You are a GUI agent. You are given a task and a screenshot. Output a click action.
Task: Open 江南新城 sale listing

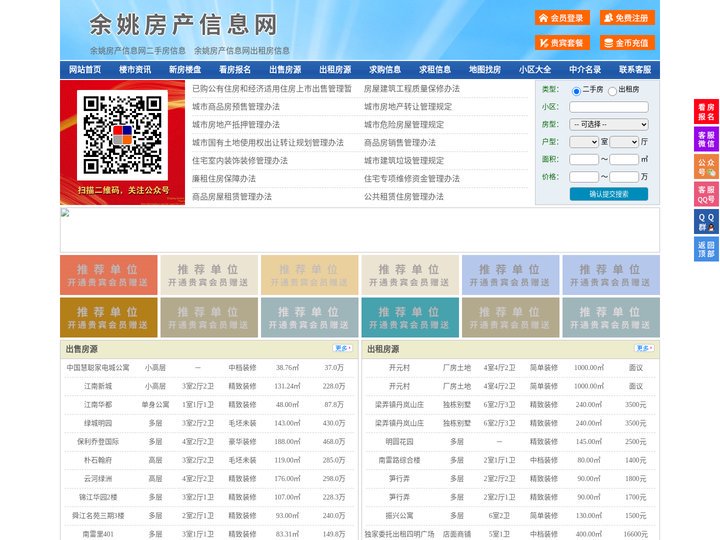point(98,386)
